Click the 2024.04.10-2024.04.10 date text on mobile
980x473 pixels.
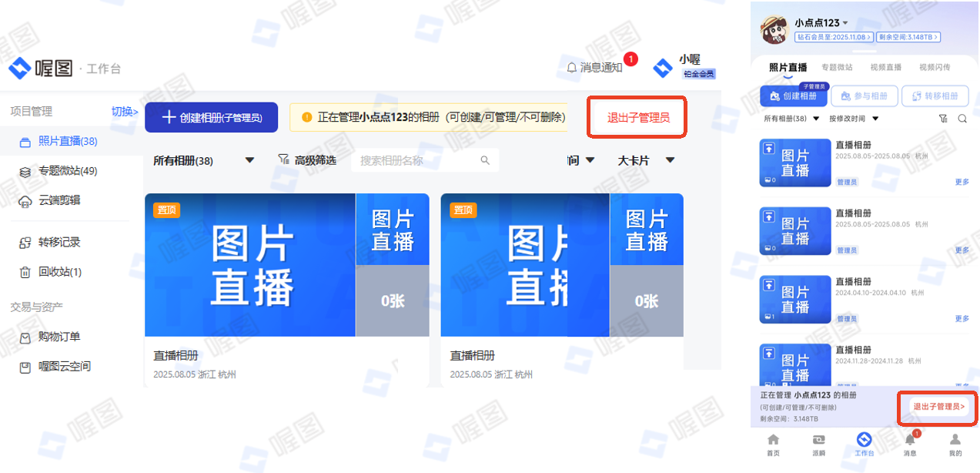coord(870,293)
